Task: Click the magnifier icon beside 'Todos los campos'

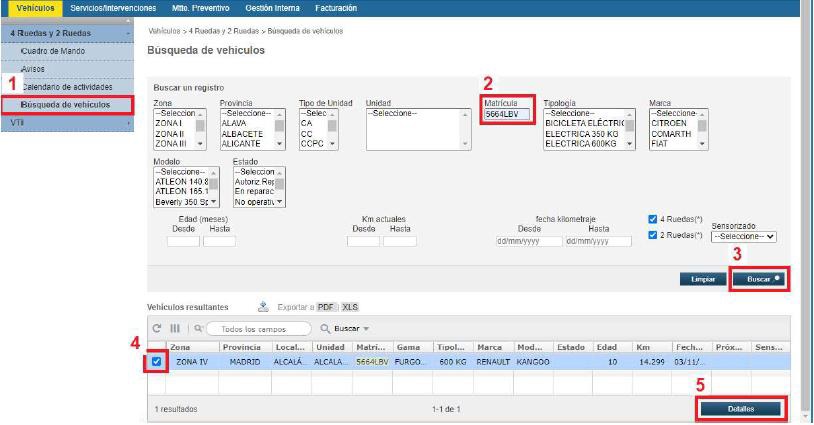Action: [x=199, y=328]
